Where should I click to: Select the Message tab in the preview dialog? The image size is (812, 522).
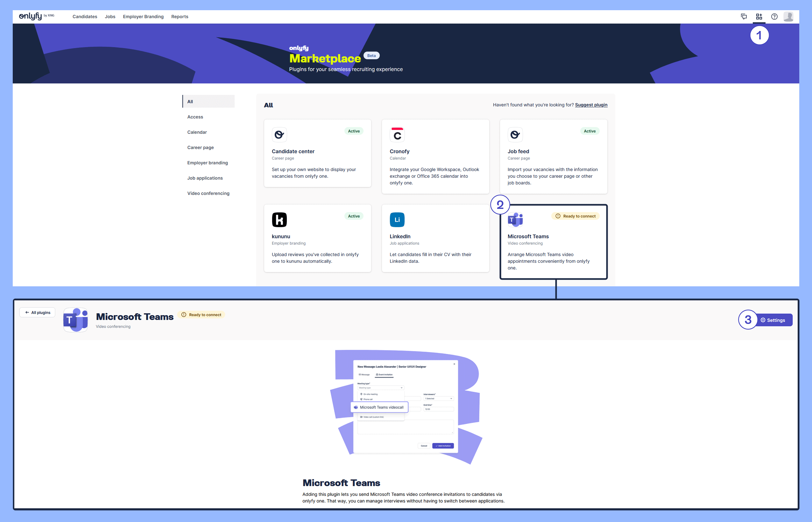[x=364, y=375]
